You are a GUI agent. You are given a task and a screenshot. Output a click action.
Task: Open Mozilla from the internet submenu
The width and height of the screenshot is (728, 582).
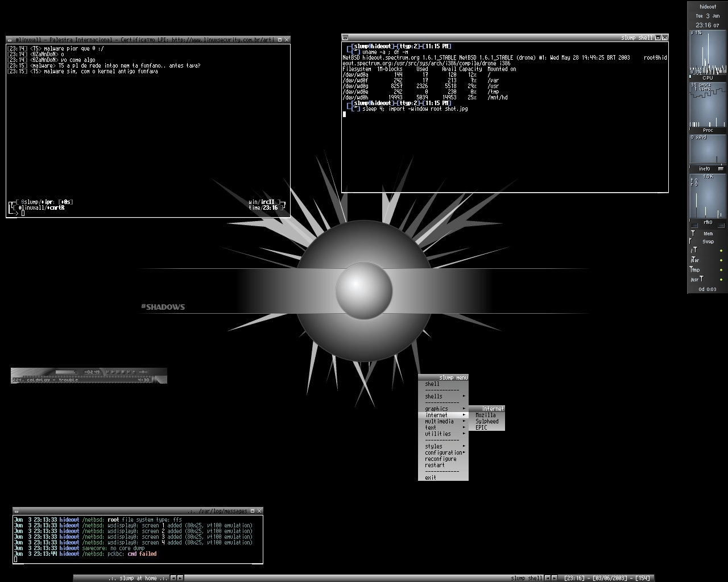(486, 415)
